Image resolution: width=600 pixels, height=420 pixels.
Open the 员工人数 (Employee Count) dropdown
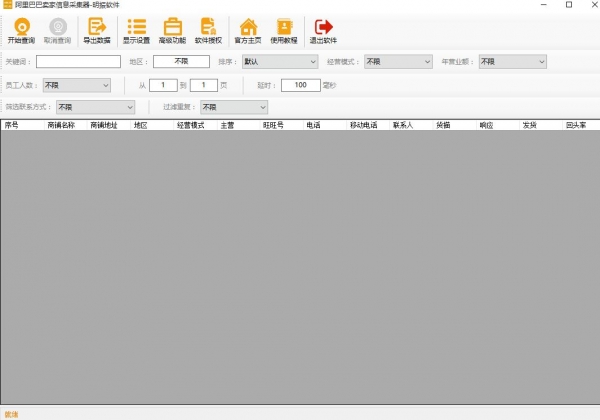[x=76, y=86]
